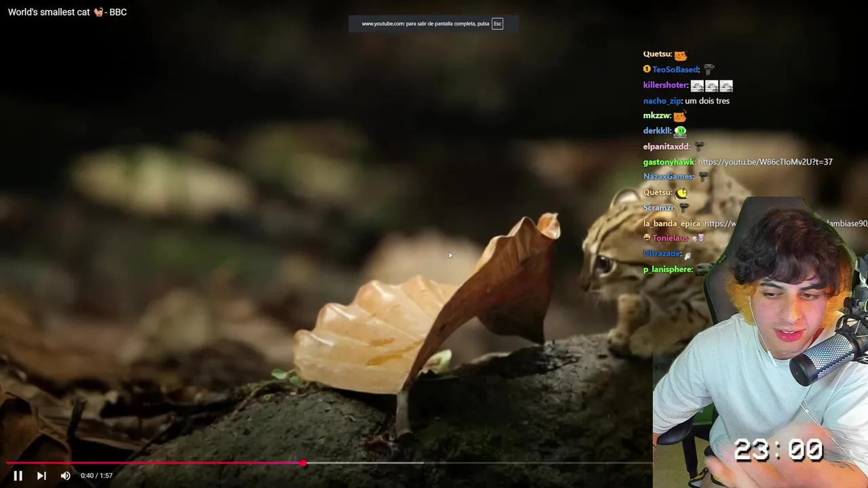Open gastonyhawk's youtu.be link in chat
The image size is (868, 488).
[x=765, y=162]
